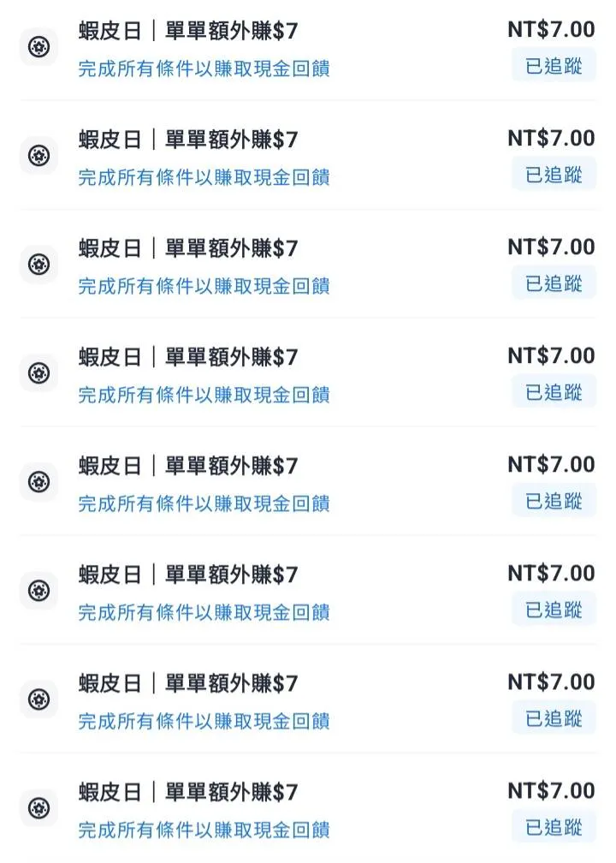Tap the 已追蹤 badge in the sixth row
The image size is (616, 863).
tap(554, 610)
